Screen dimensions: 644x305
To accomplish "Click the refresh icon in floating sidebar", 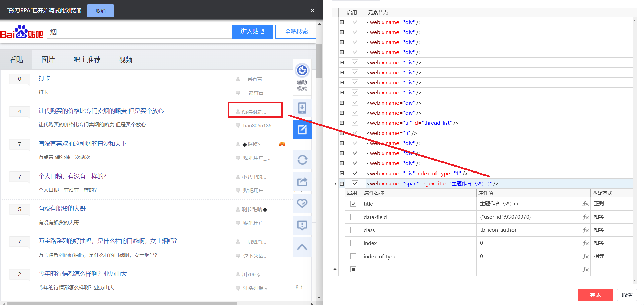I will [302, 160].
